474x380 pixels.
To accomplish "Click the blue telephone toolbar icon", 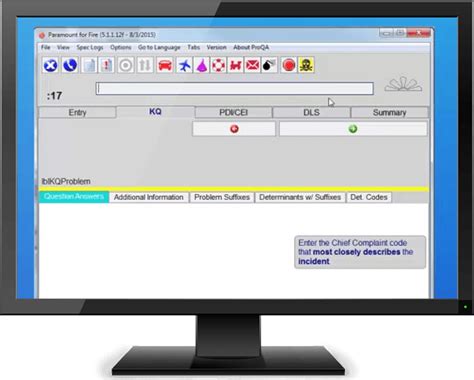I will click(70, 65).
